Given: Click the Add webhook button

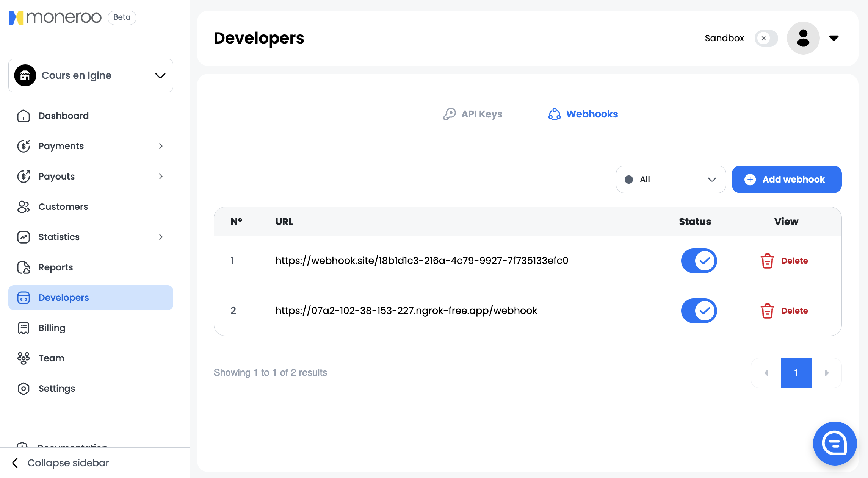Looking at the screenshot, I should [787, 180].
